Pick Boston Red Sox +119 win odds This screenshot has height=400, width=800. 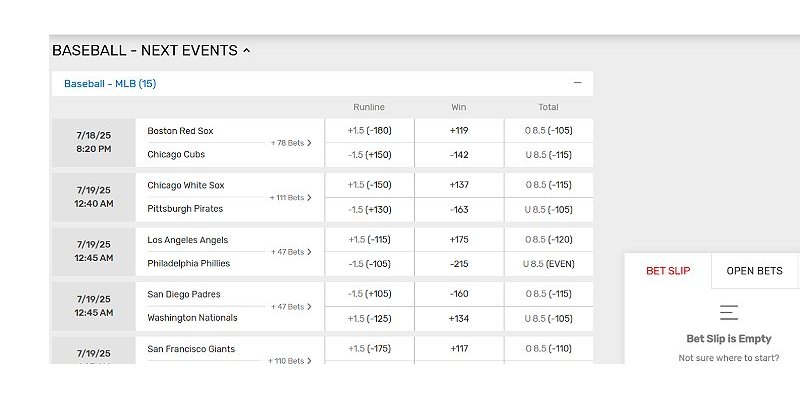[459, 131]
